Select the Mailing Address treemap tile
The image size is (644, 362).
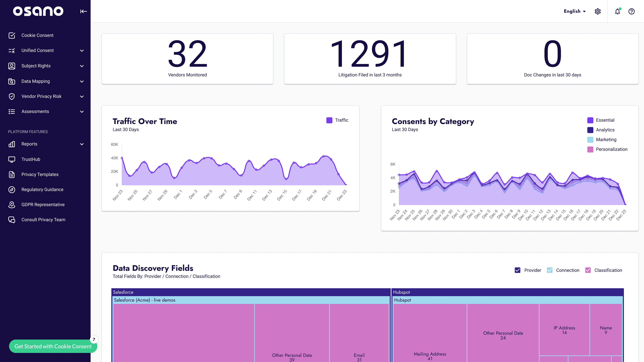[430, 333]
